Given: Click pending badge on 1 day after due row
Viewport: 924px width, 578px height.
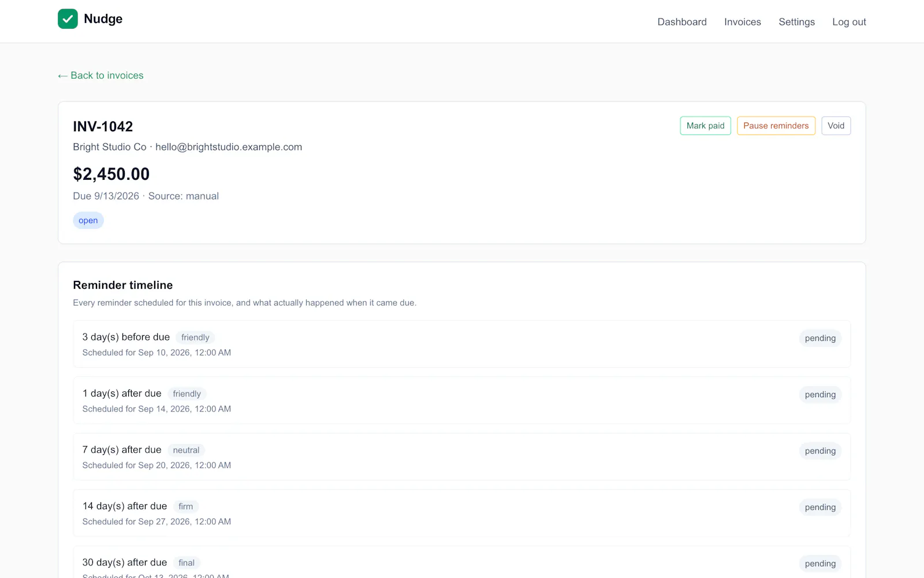Looking at the screenshot, I should pos(820,394).
